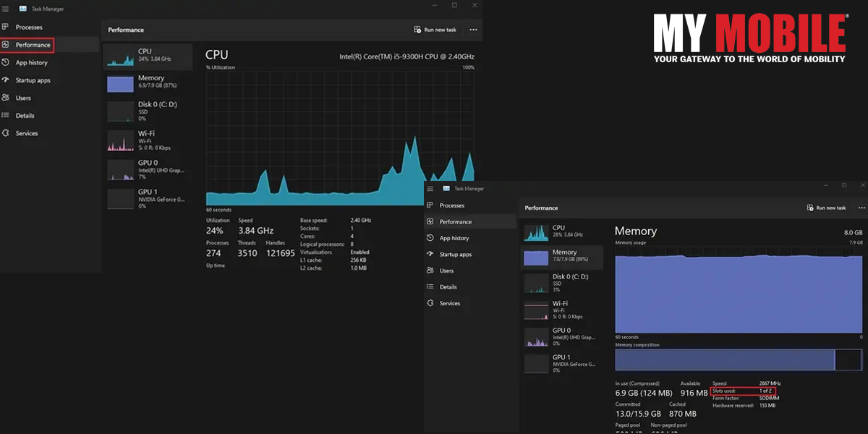This screenshot has height=434, width=868.
Task: Select Wi-Fi entry in right window list
Action: pyautogui.click(x=562, y=310)
